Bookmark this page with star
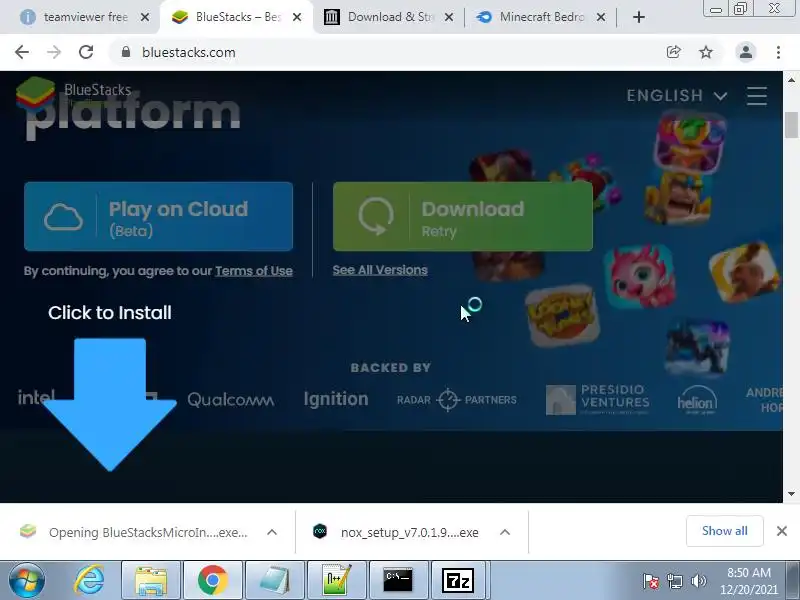800x600 pixels. click(706, 52)
